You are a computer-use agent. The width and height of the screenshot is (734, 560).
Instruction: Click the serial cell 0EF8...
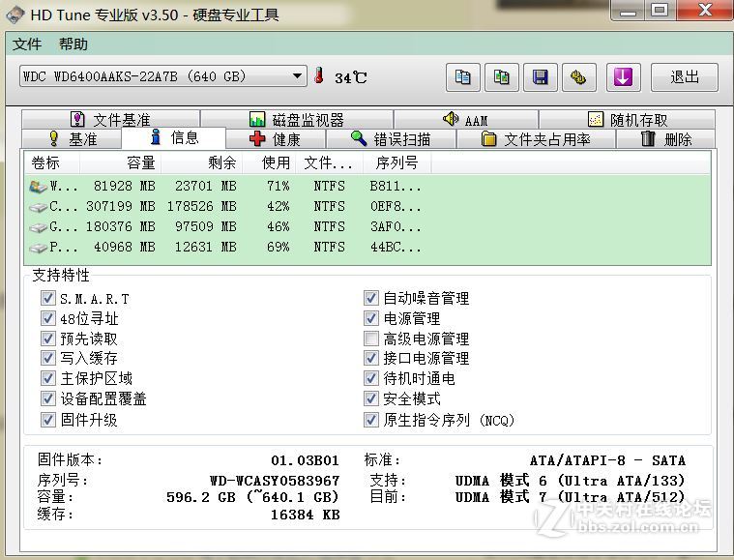point(396,206)
